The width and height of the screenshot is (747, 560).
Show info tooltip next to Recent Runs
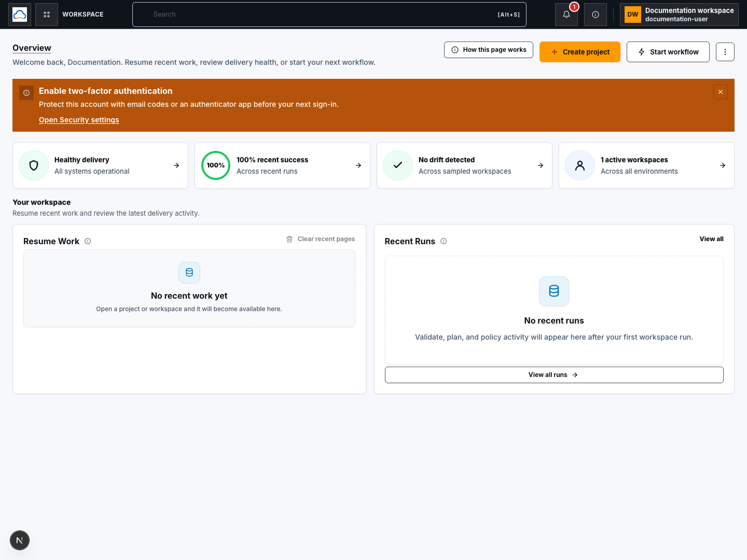[444, 241]
